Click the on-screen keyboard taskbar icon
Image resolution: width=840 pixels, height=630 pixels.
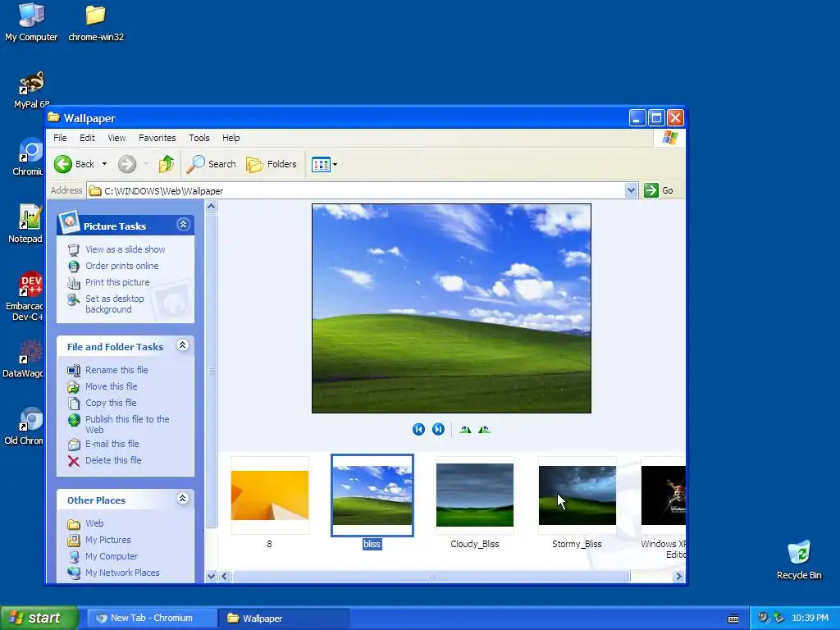click(733, 619)
